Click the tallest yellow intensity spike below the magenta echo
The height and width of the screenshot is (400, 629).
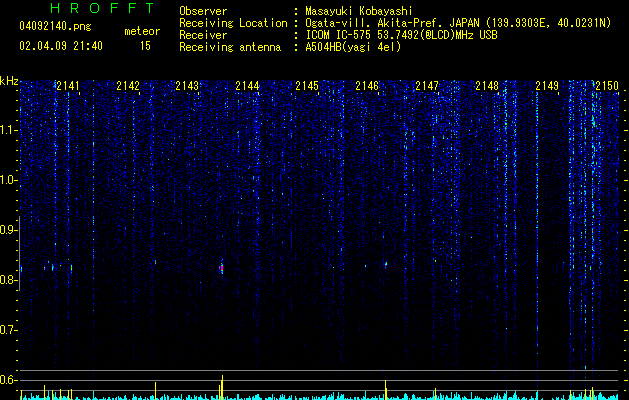pos(222,387)
